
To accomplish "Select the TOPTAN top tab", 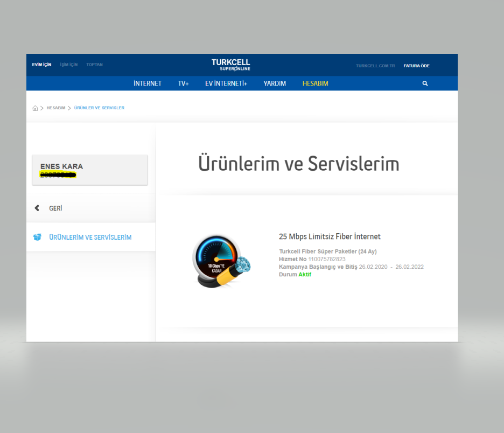I will [95, 65].
